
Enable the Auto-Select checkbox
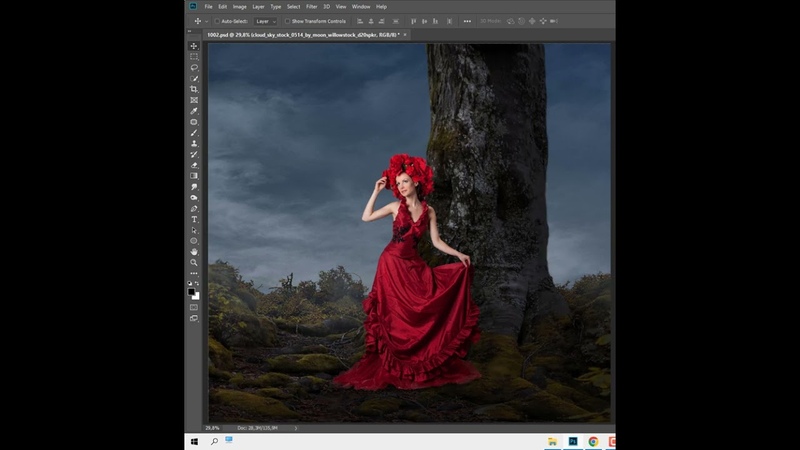[x=216, y=21]
